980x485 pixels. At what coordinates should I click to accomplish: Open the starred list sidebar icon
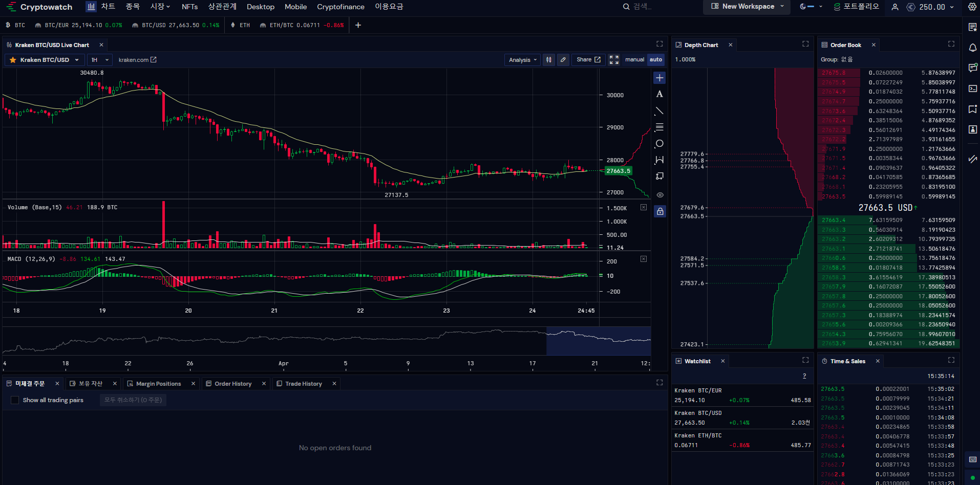(973, 27)
